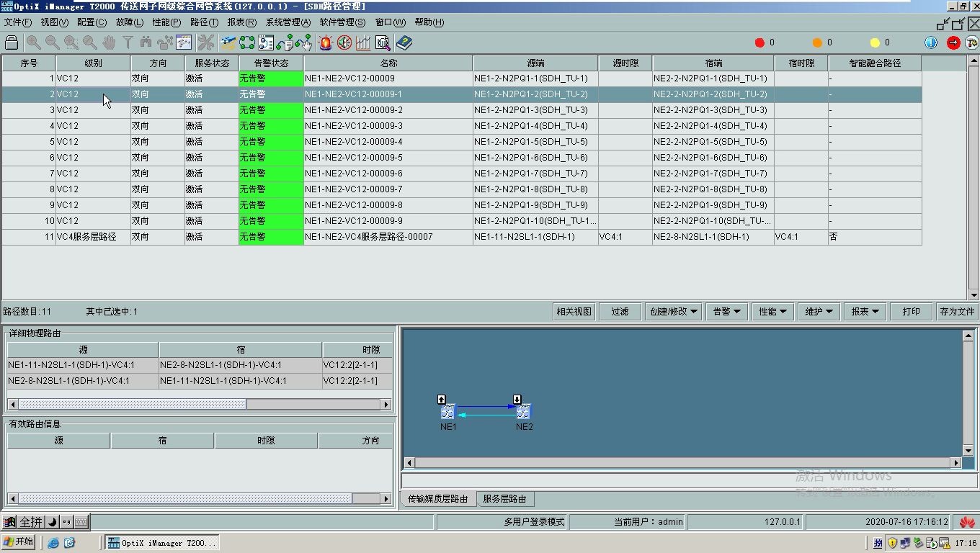Click the blue exclamation info icon

(931, 42)
